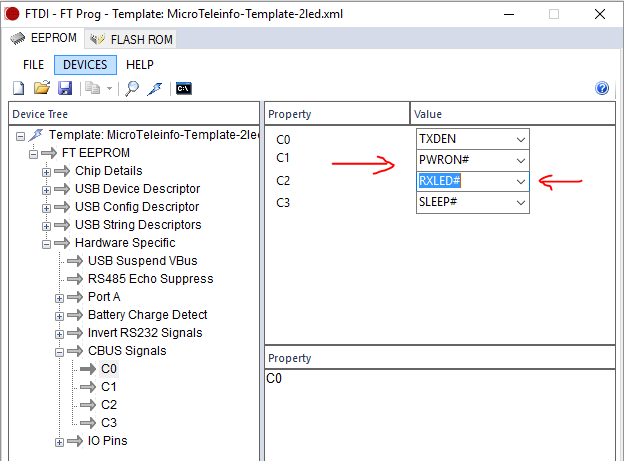Open a file with the folder icon
Screen dimensions: 624x461
pos(42,88)
